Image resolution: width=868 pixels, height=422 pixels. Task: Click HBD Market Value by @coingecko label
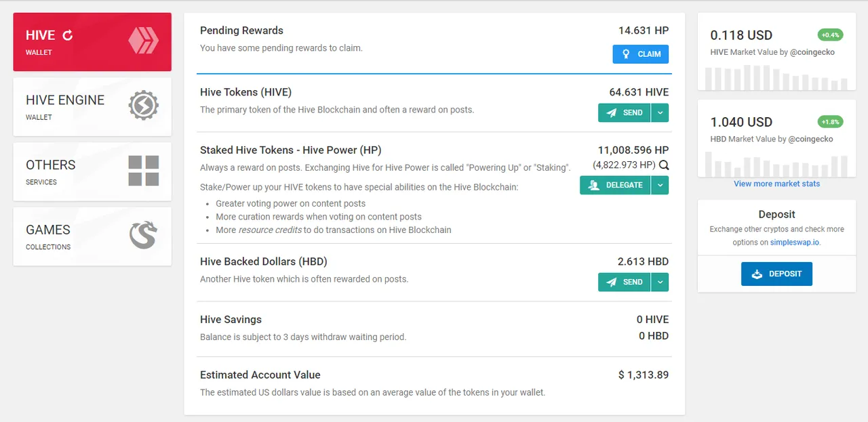[772, 139]
